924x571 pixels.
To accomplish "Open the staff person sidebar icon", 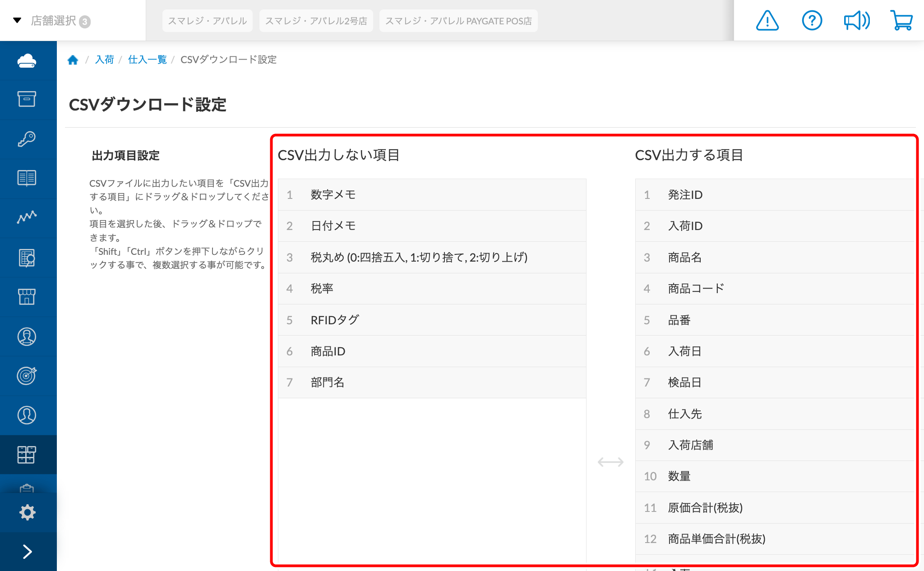I will click(x=27, y=336).
